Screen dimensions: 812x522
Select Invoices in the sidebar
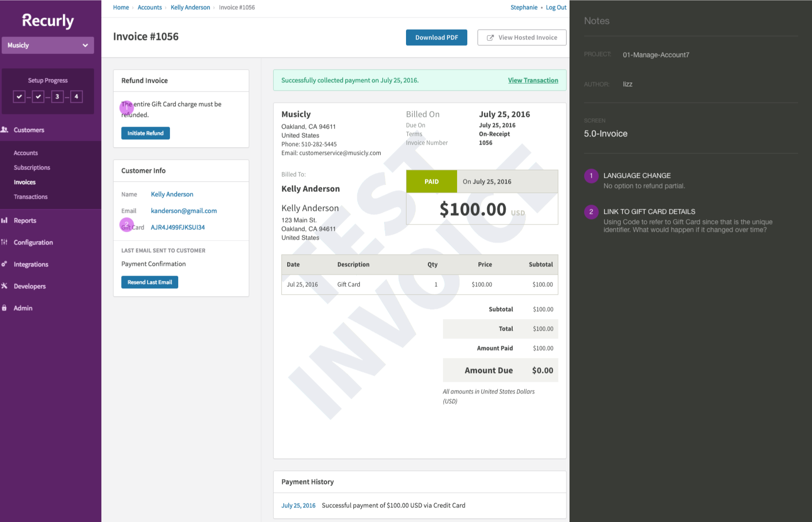24,182
